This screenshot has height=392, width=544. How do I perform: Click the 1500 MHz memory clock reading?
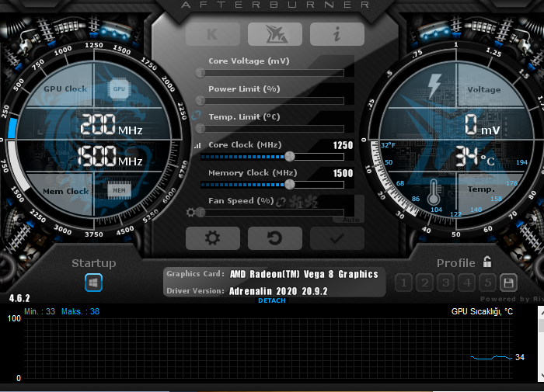(x=110, y=156)
